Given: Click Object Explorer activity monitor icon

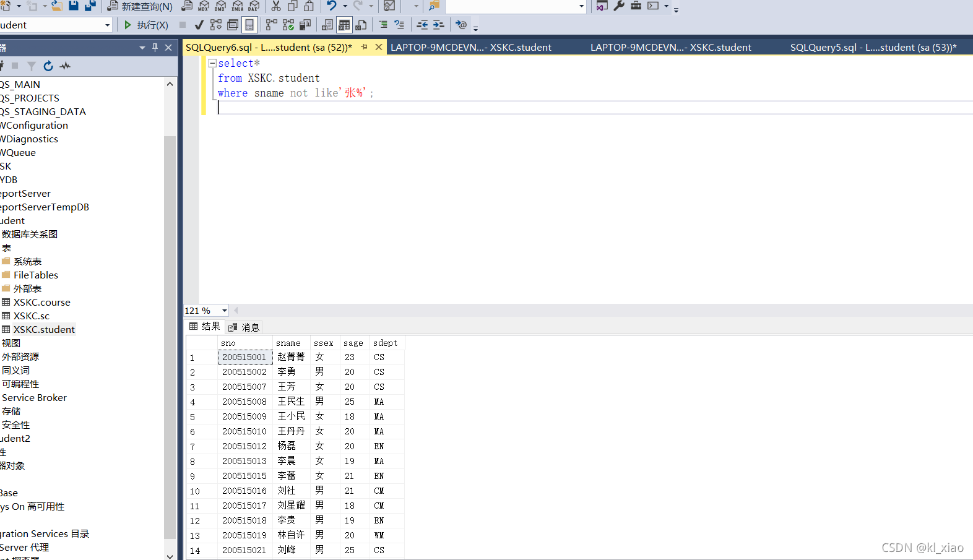Looking at the screenshot, I should coord(66,66).
